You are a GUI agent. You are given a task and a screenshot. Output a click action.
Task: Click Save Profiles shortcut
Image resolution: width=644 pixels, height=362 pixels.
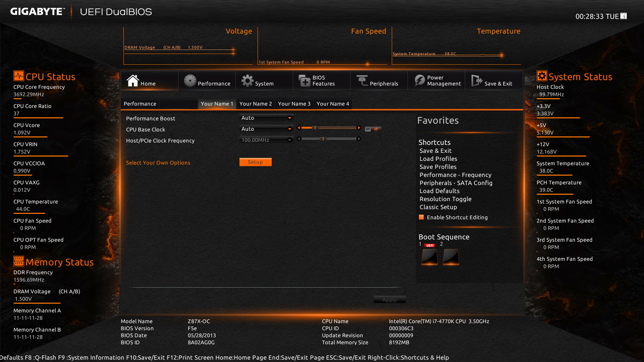438,167
